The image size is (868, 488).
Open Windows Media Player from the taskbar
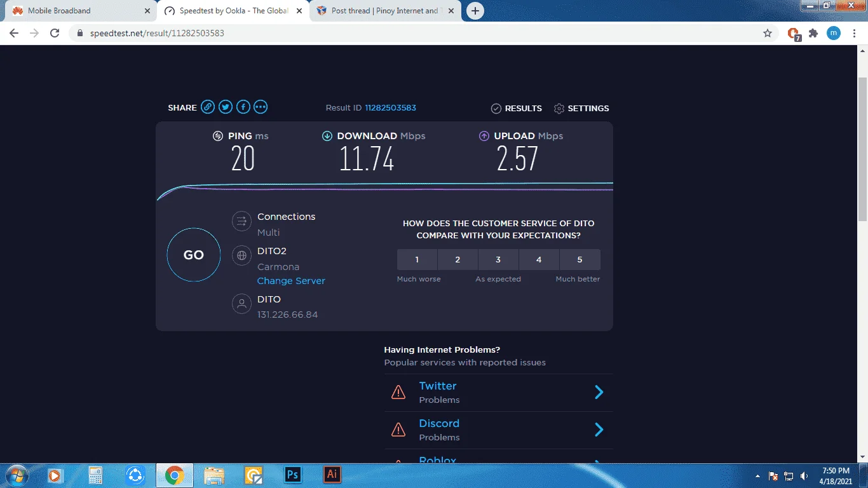(x=56, y=475)
